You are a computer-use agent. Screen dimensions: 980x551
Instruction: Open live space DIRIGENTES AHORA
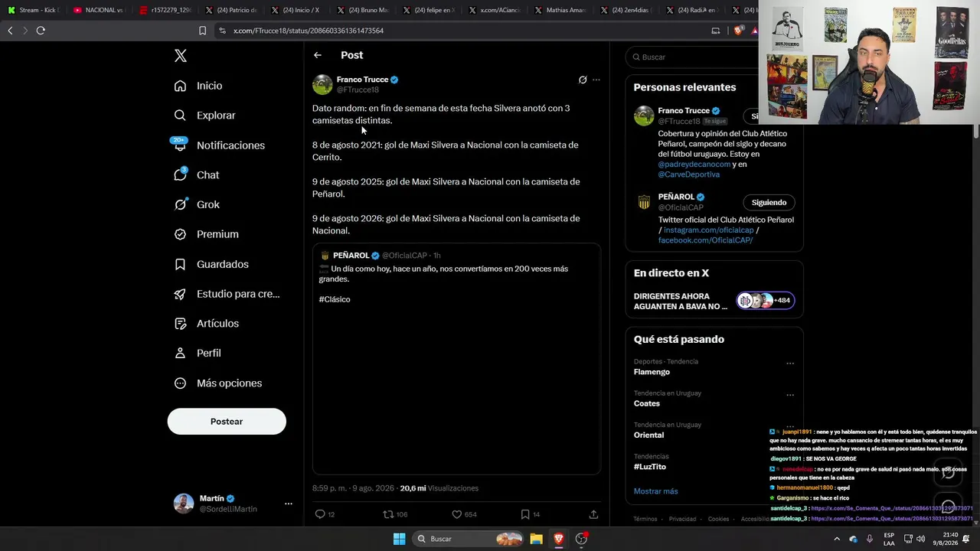pos(714,302)
